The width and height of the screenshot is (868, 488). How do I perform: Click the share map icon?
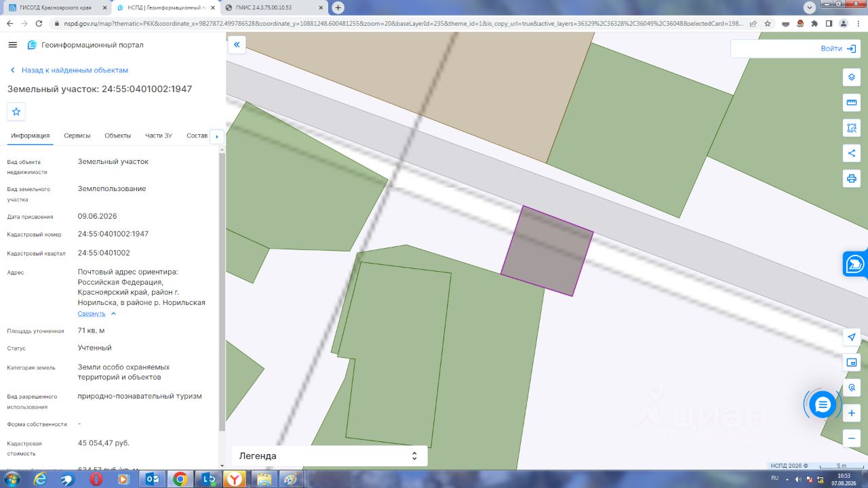(x=852, y=153)
